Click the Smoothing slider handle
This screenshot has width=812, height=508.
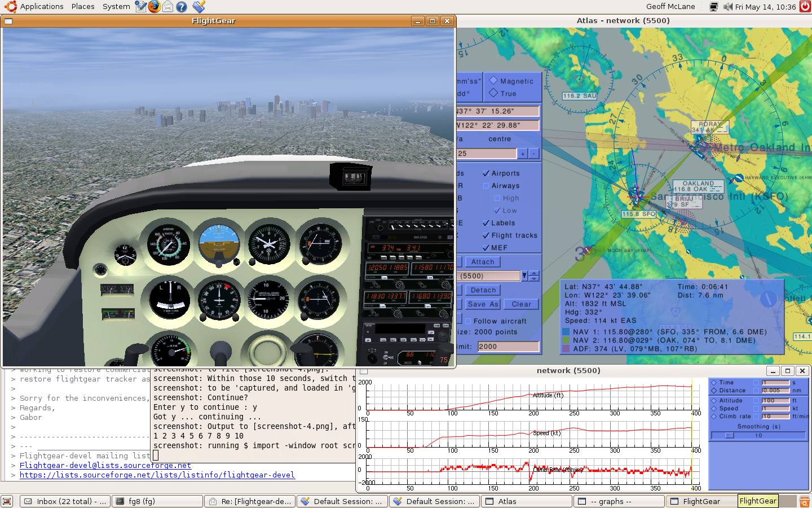(x=729, y=435)
